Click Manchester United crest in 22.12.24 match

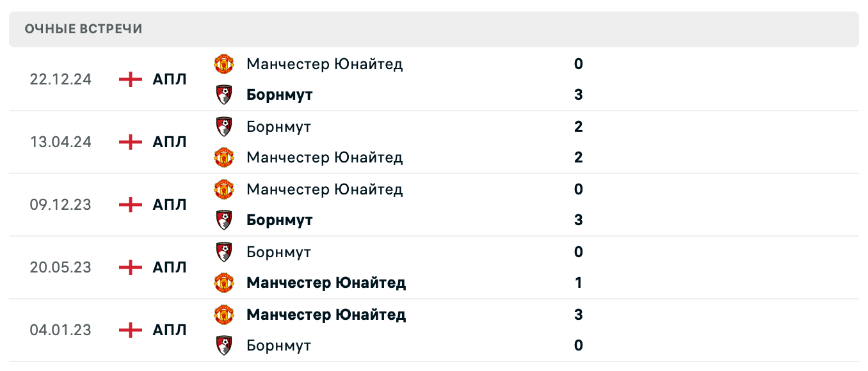point(223,64)
